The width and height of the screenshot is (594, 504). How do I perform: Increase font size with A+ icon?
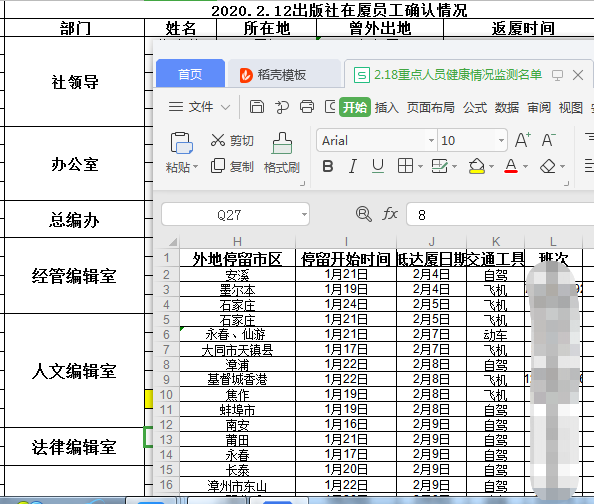pyautogui.click(x=523, y=140)
